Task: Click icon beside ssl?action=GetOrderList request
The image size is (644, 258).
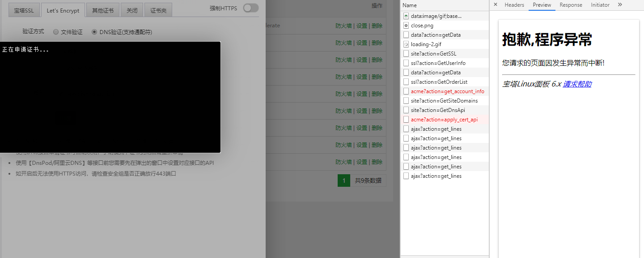Action: pyautogui.click(x=406, y=82)
